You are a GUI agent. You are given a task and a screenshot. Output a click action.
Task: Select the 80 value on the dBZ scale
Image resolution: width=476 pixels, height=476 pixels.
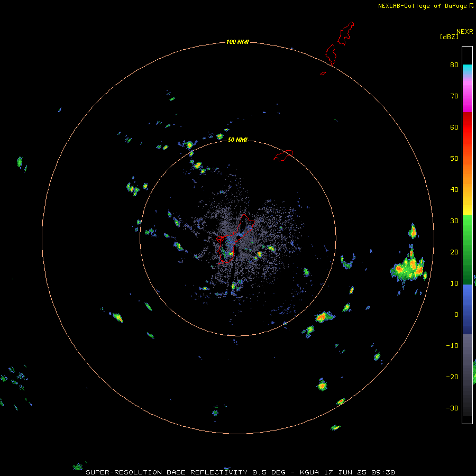(x=454, y=65)
